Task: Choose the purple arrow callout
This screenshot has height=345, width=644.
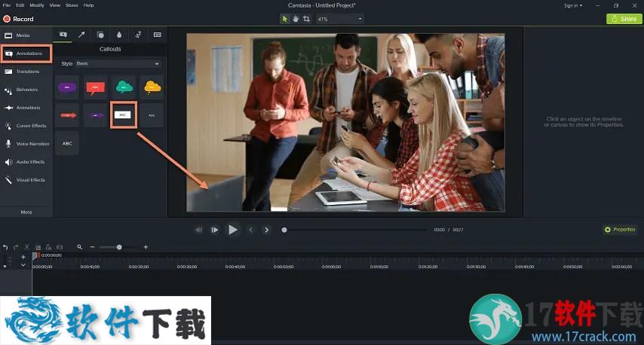Action: [97, 115]
